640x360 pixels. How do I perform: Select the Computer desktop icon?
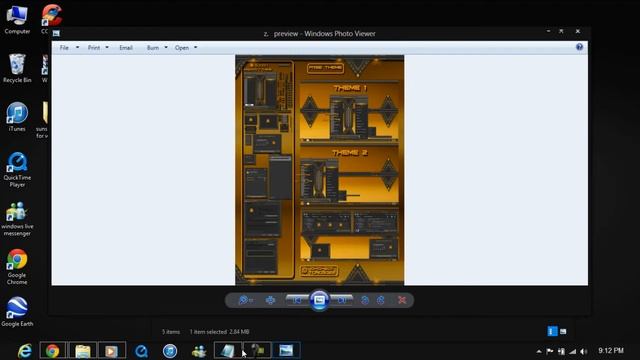pyautogui.click(x=17, y=20)
